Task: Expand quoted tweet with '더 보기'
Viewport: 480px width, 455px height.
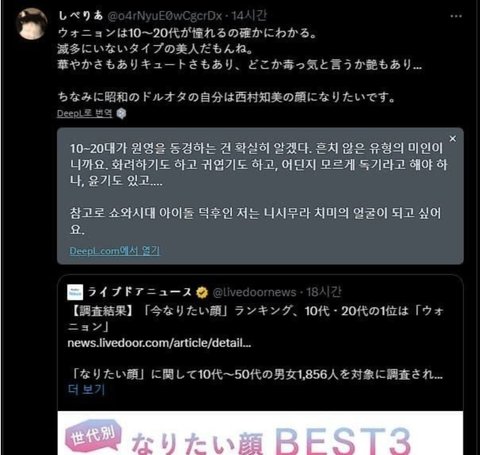Action: (x=86, y=389)
